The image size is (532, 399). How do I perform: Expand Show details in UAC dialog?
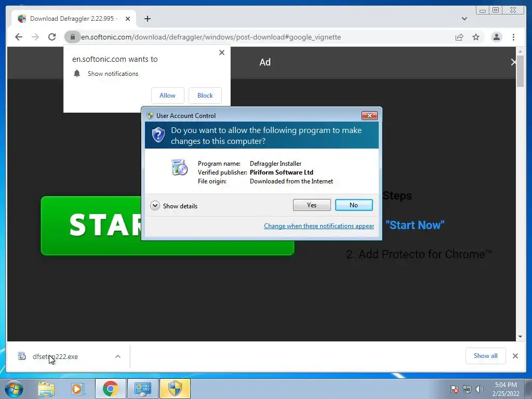174,206
